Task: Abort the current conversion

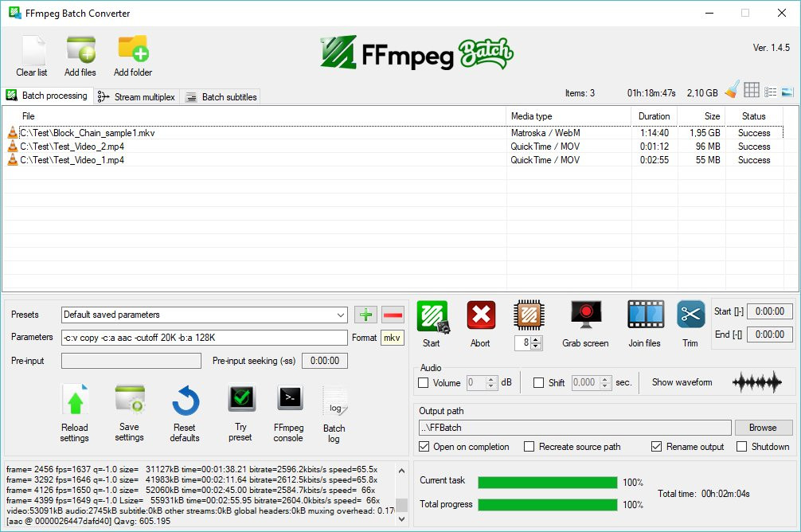Action: (x=481, y=315)
